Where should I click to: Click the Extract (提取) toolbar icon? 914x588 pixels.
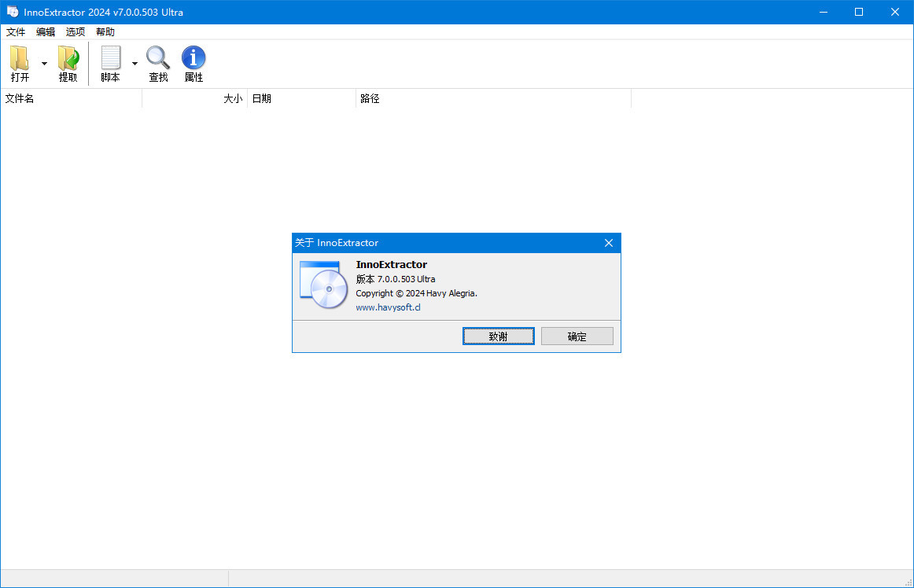click(68, 59)
